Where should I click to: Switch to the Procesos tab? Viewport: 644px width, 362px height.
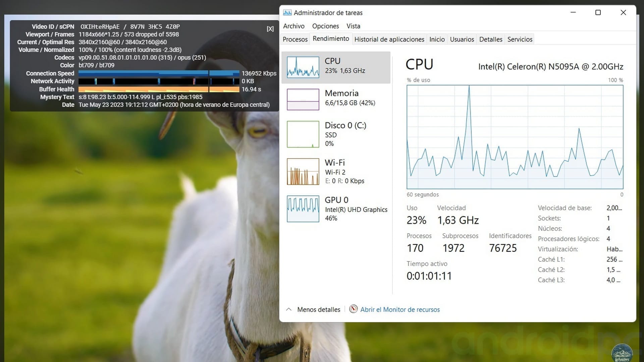coord(295,39)
